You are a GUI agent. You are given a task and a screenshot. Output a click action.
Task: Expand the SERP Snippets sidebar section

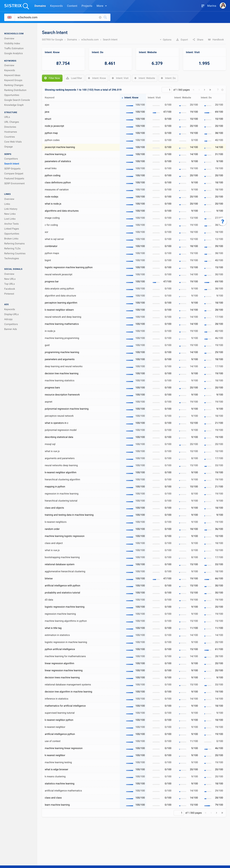(12, 168)
